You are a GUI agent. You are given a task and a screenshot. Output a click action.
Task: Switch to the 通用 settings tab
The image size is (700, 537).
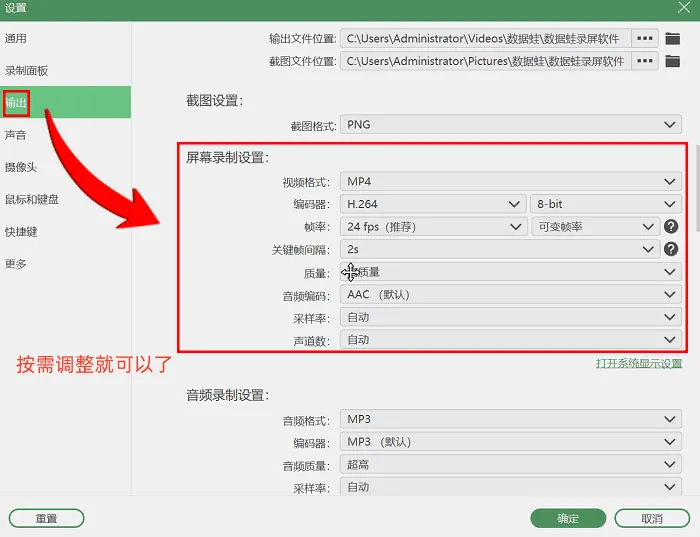point(65,38)
